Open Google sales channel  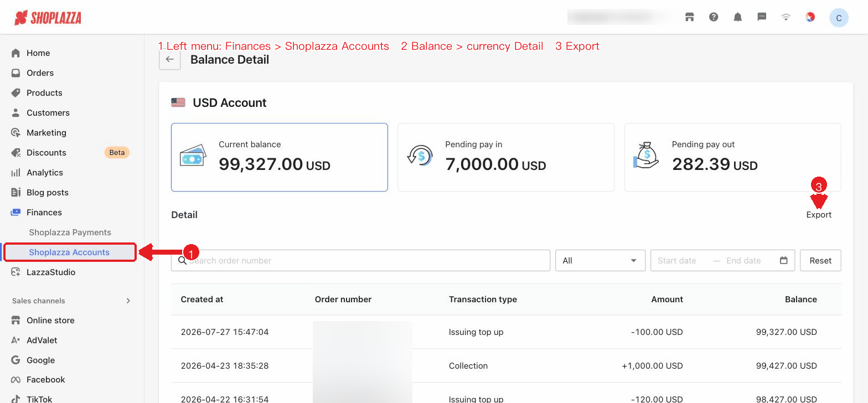[41, 360]
